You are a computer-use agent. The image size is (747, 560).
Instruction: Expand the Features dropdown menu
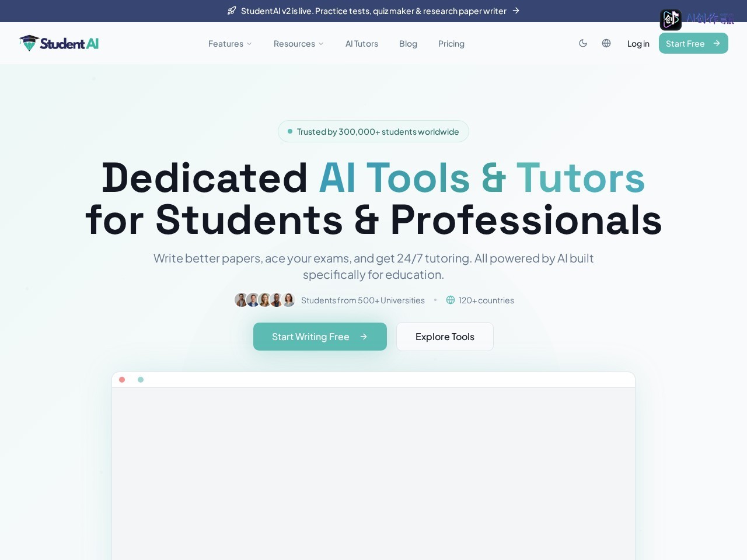coord(230,44)
